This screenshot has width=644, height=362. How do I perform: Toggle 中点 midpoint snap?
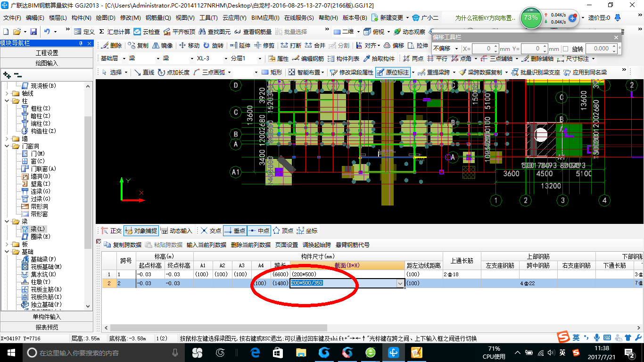point(258,231)
